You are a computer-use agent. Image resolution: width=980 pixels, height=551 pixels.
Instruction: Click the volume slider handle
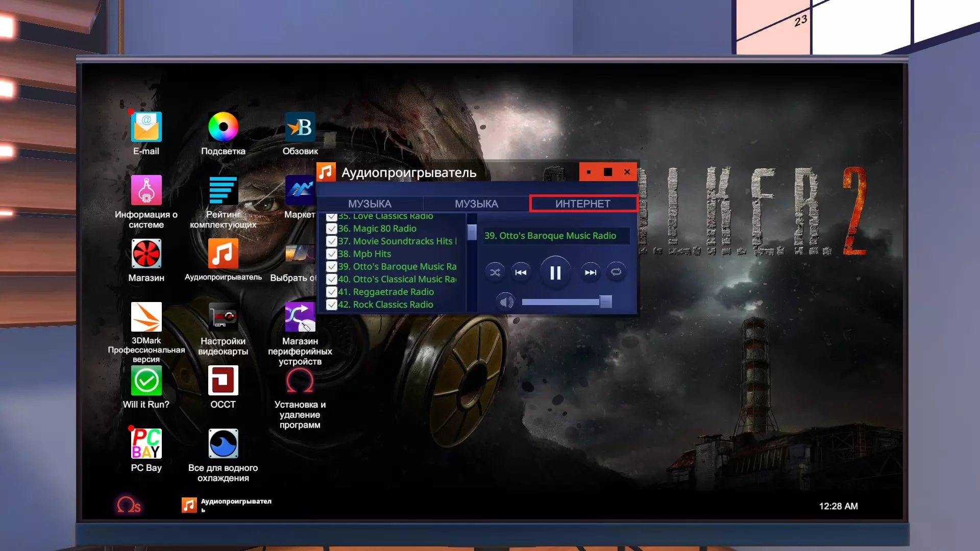605,302
